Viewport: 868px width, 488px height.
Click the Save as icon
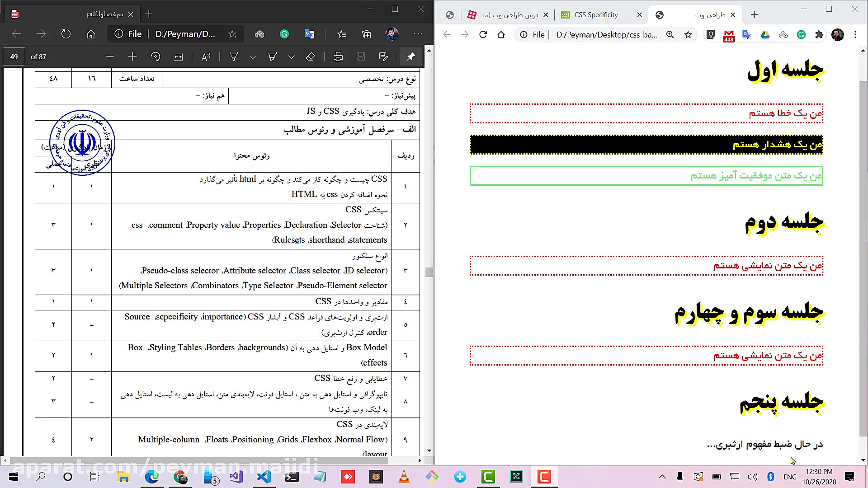coord(383,57)
